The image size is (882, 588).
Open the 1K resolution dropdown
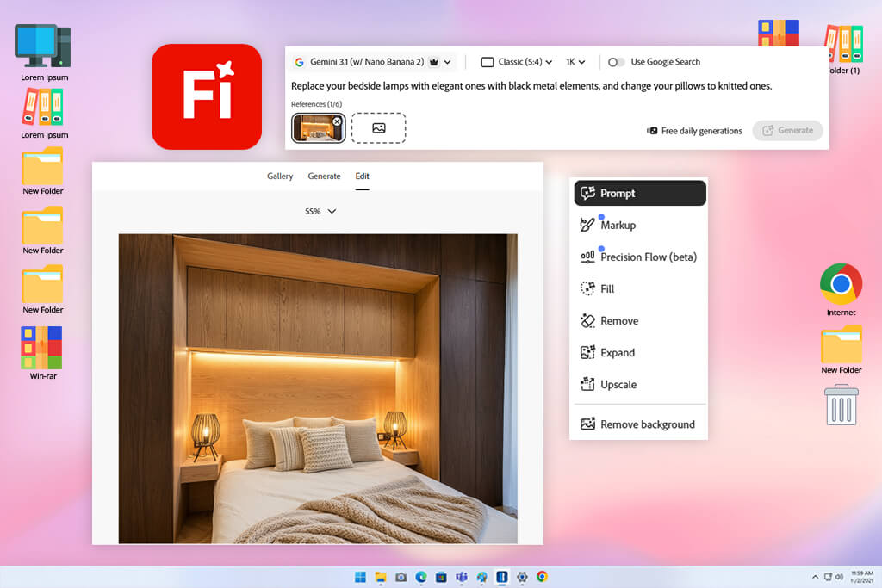click(x=575, y=62)
